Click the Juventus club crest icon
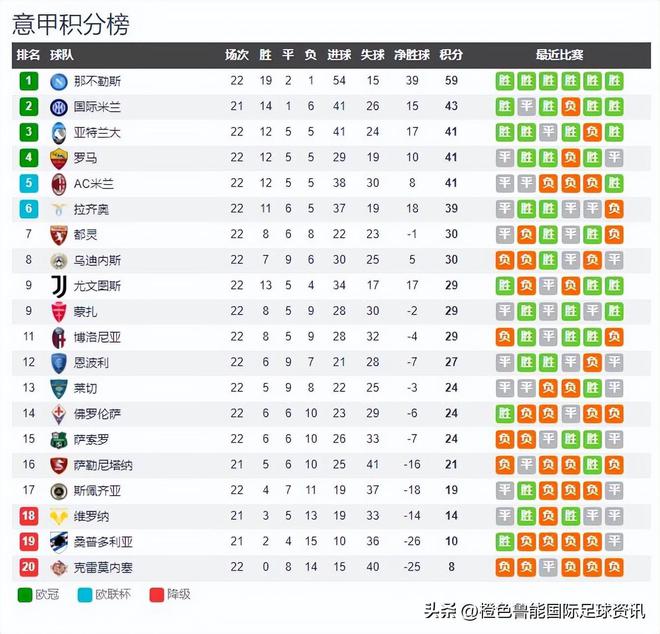 coord(58,286)
